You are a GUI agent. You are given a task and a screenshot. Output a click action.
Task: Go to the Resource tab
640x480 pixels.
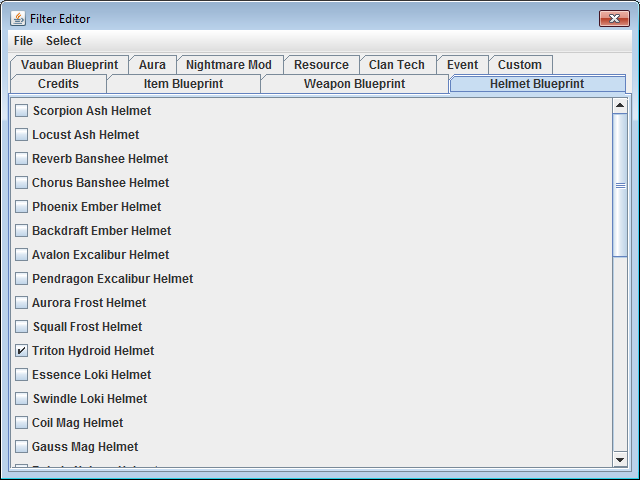coord(321,65)
